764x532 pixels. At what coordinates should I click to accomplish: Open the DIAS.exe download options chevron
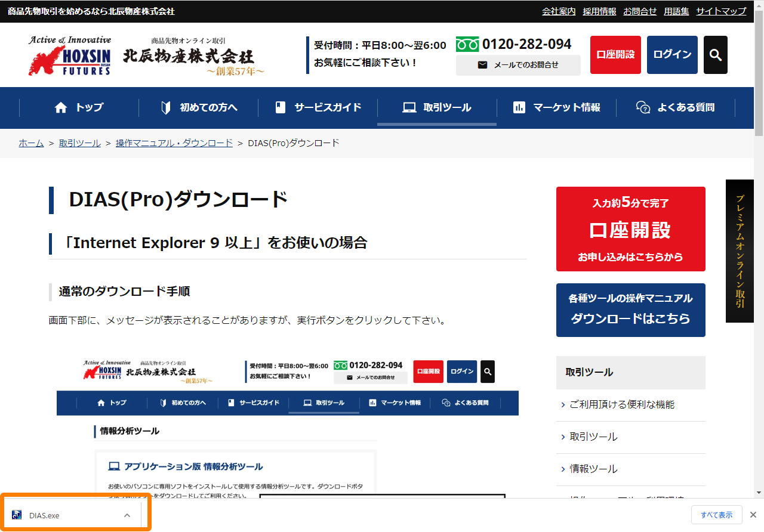(127, 515)
